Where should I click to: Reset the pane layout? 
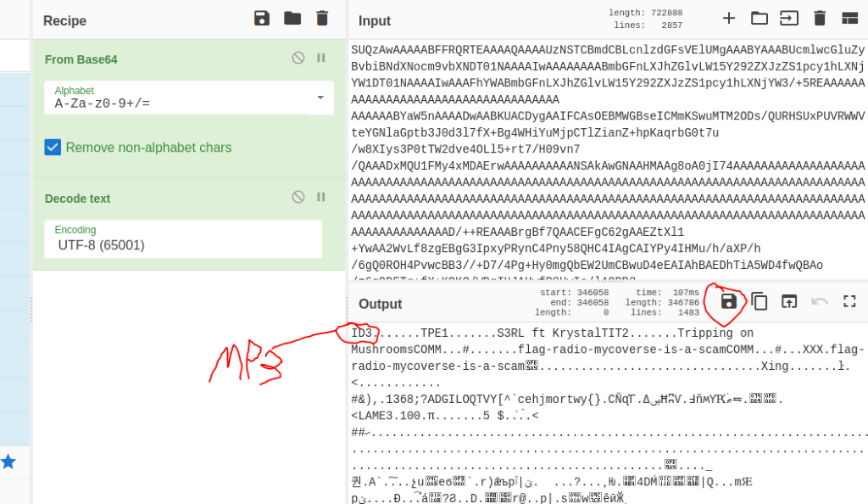click(x=849, y=19)
